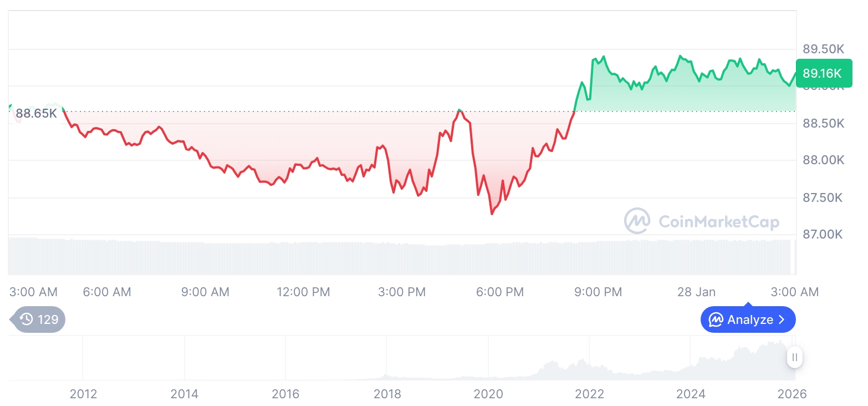Click the 12:00 PM time axis label
Viewport: 868px width, 406px height.
click(x=303, y=292)
